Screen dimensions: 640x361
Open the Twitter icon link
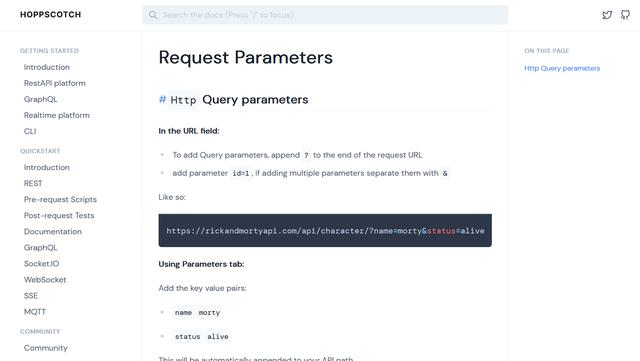(x=607, y=15)
